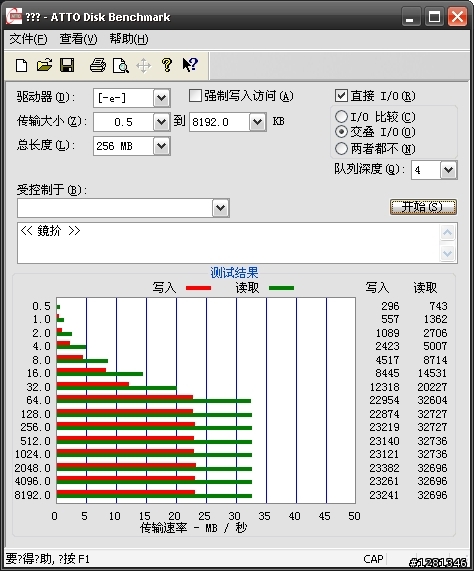Screen dimensions: 474x571
Task: Open About via question mark icon
Action: click(167, 65)
